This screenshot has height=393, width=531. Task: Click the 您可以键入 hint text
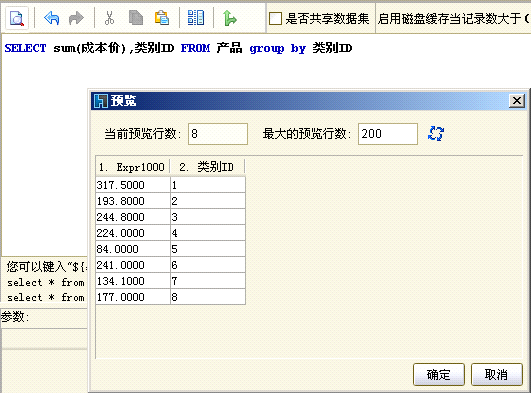[x=46, y=267]
